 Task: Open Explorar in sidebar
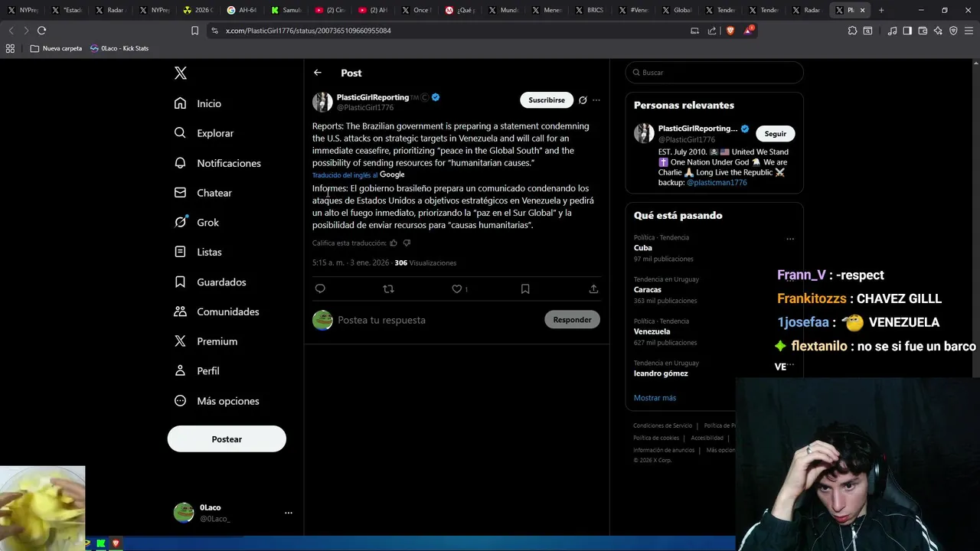pos(204,133)
